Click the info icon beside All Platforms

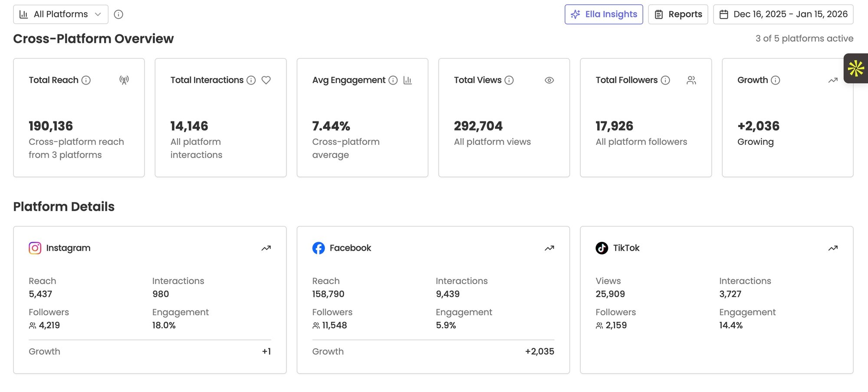118,14
